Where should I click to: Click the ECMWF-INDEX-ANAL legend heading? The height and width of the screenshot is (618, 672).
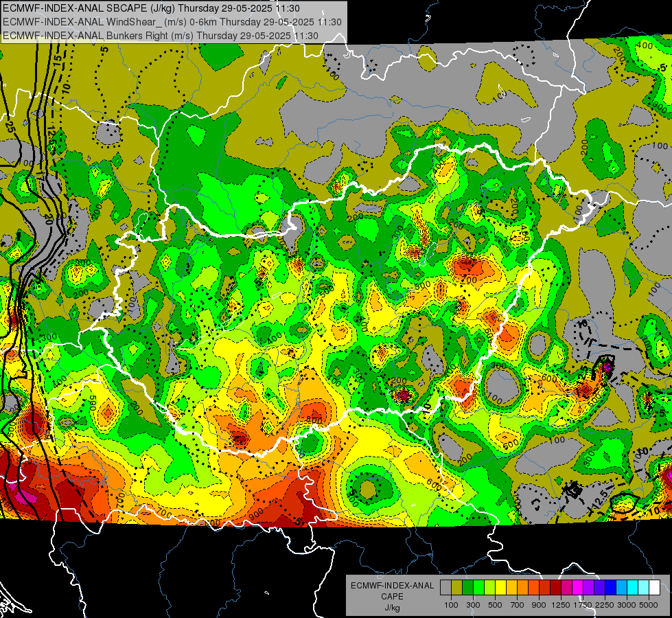coord(392,586)
